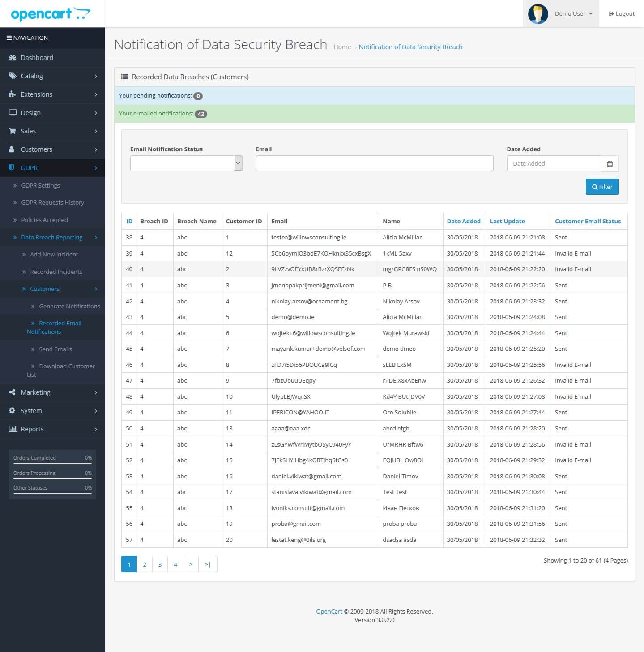Click the Customers person icon
The image size is (644, 652).
pos(13,149)
